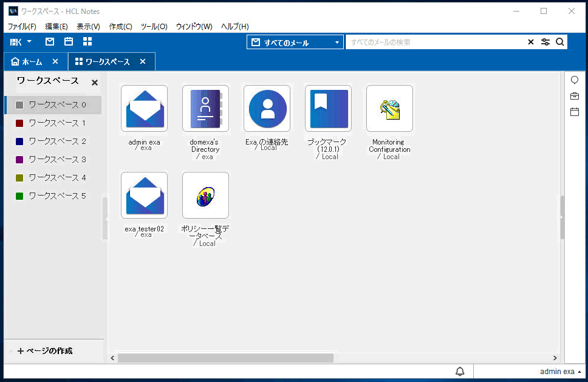Open the Monitoring Configuration database icon
This screenshot has width=588, height=382.
click(389, 108)
